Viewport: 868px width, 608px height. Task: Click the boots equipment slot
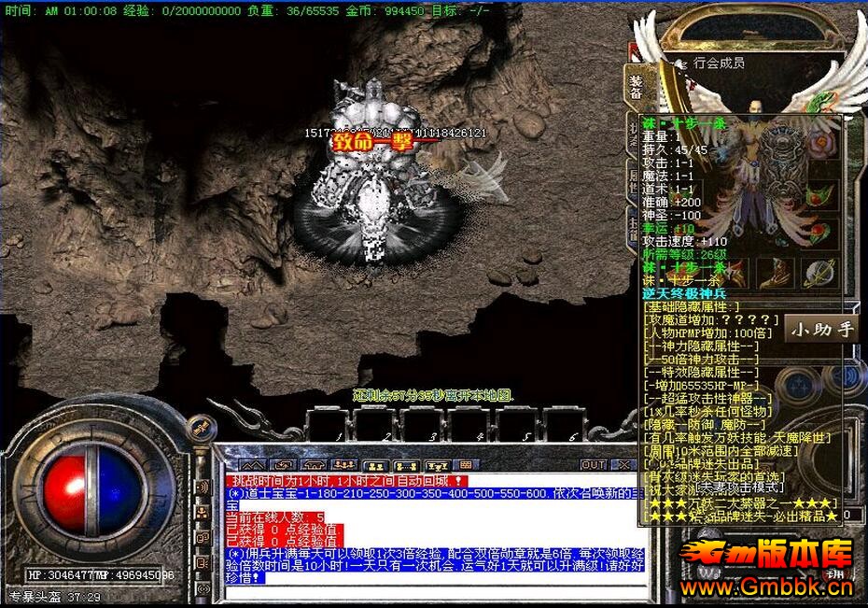click(x=777, y=273)
